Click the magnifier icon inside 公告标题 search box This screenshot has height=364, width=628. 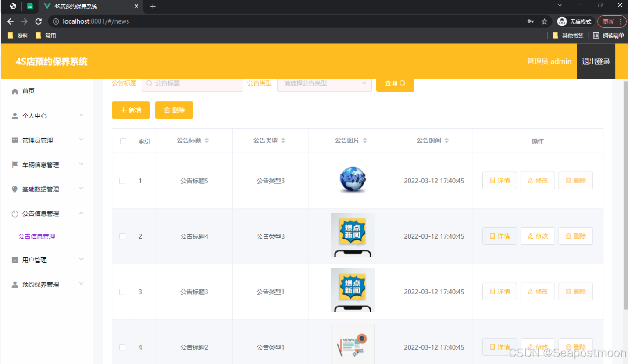coord(149,83)
